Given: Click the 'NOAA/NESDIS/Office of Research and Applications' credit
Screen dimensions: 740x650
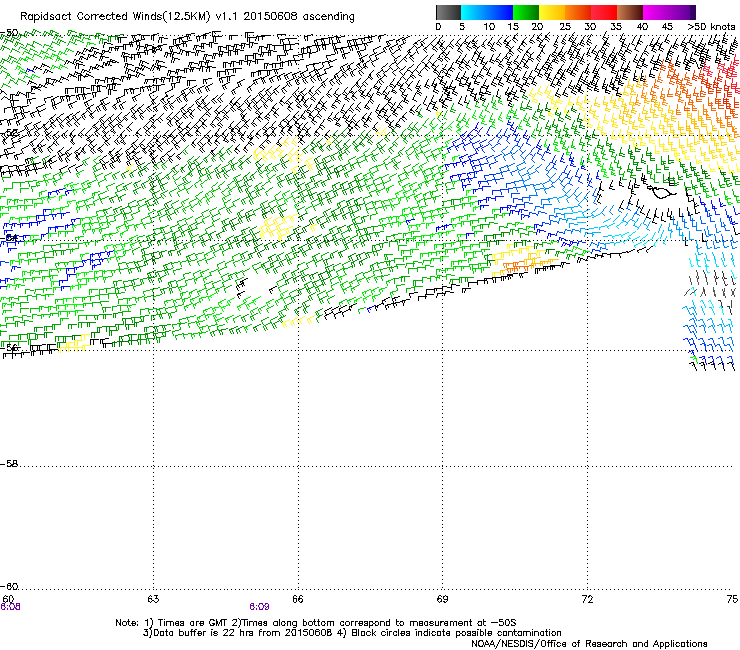Looking at the screenshot, I should [x=589, y=644].
